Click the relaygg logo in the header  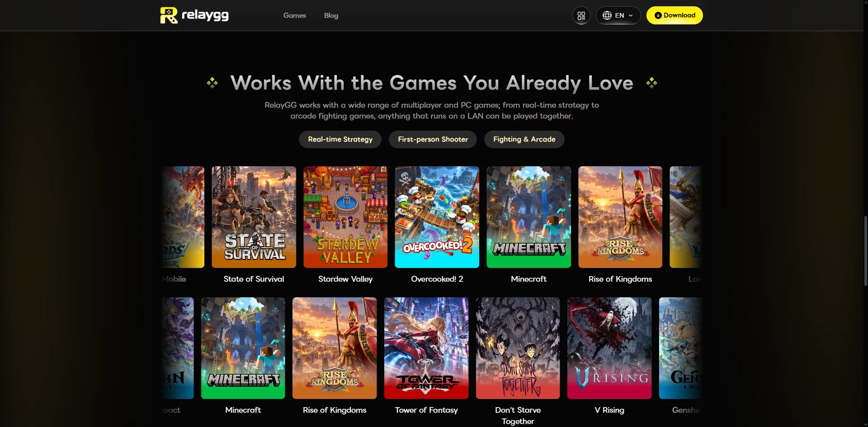pyautogui.click(x=194, y=15)
